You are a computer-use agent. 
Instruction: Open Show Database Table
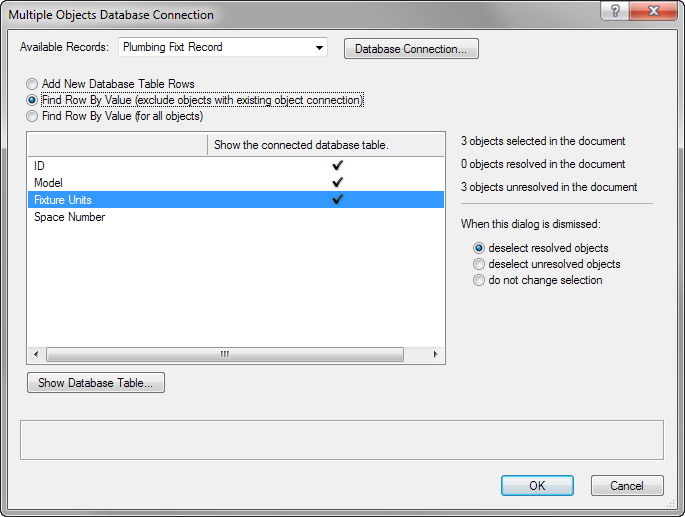96,383
